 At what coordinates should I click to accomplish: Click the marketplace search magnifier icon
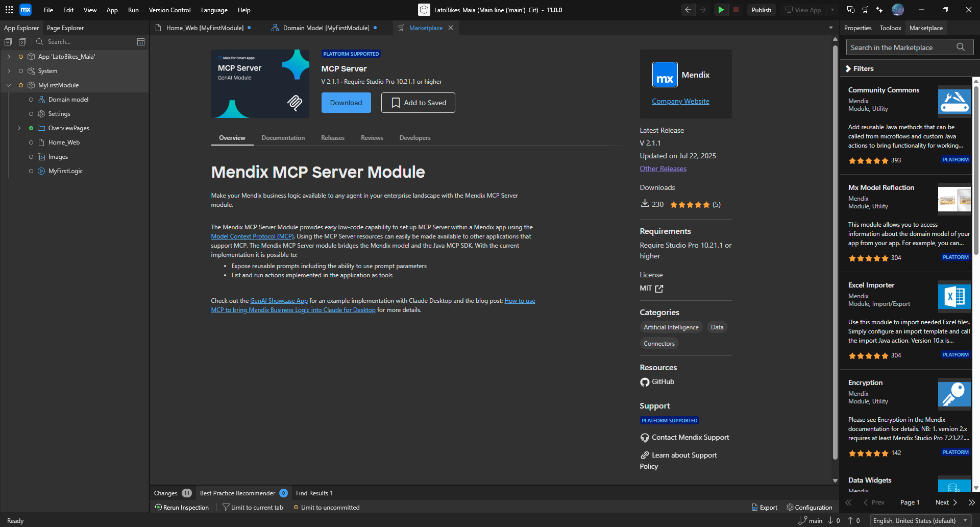(x=961, y=47)
